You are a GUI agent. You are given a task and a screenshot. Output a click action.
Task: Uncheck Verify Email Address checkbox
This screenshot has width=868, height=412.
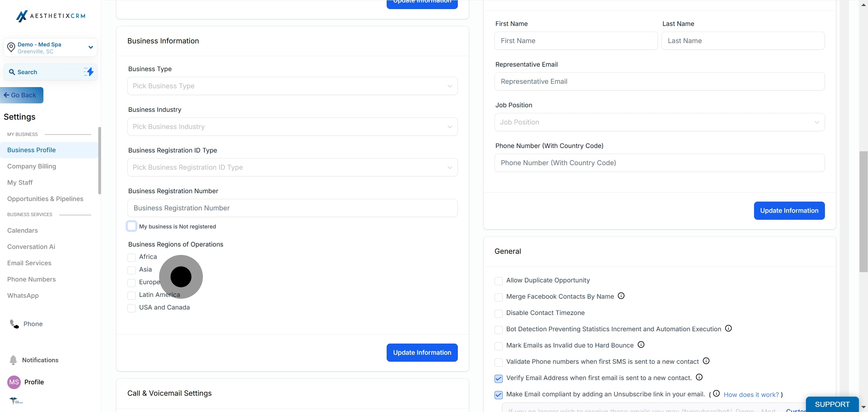(498, 378)
